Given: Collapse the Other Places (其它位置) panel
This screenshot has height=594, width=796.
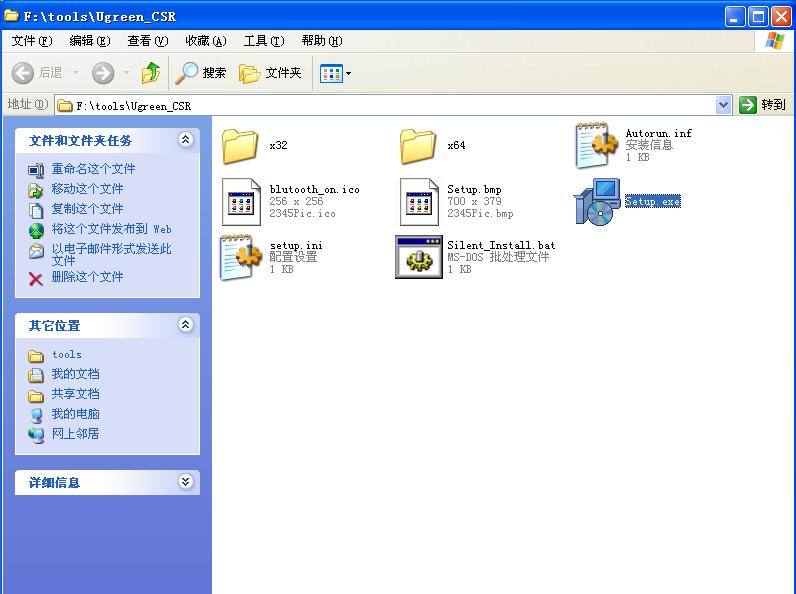Looking at the screenshot, I should [186, 324].
